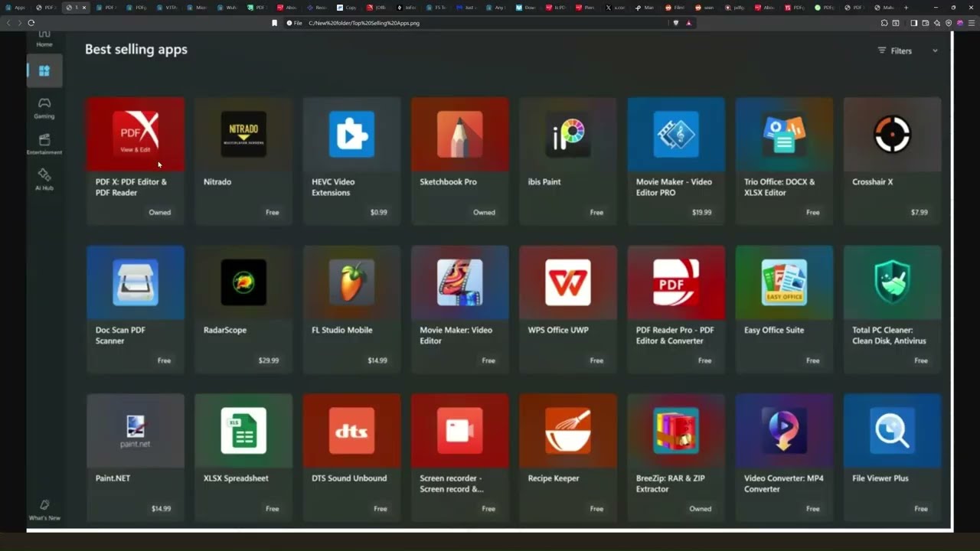Open the Trio Office app icon
This screenshot has height=551, width=980.
[x=784, y=134]
